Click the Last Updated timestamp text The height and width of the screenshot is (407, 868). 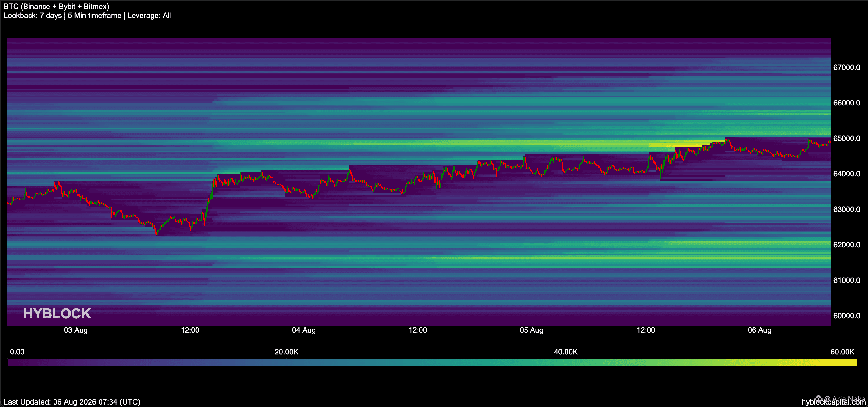(72, 402)
